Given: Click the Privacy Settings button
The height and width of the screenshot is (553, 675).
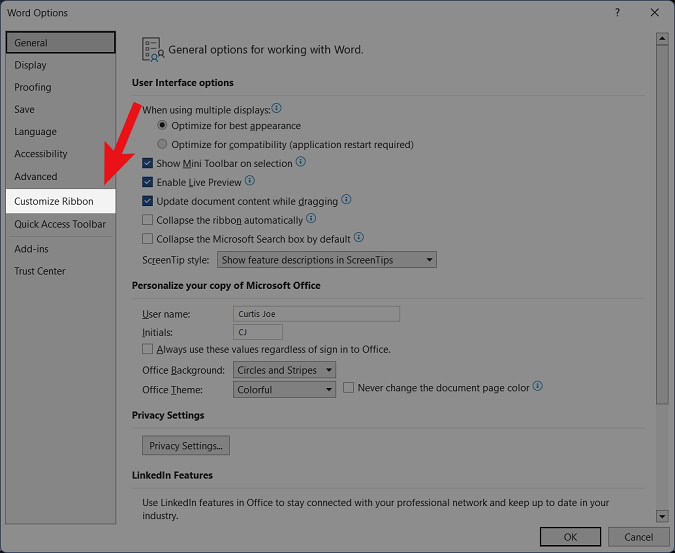Looking at the screenshot, I should pyautogui.click(x=186, y=445).
